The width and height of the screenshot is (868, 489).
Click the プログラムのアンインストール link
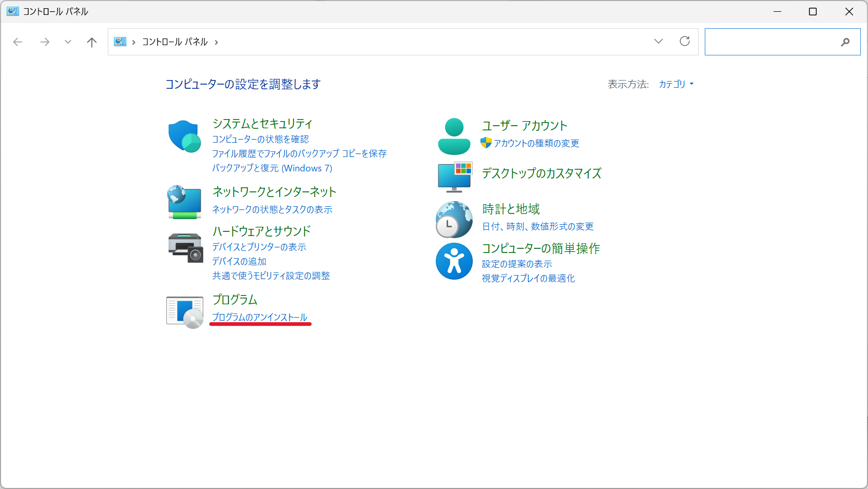point(260,317)
